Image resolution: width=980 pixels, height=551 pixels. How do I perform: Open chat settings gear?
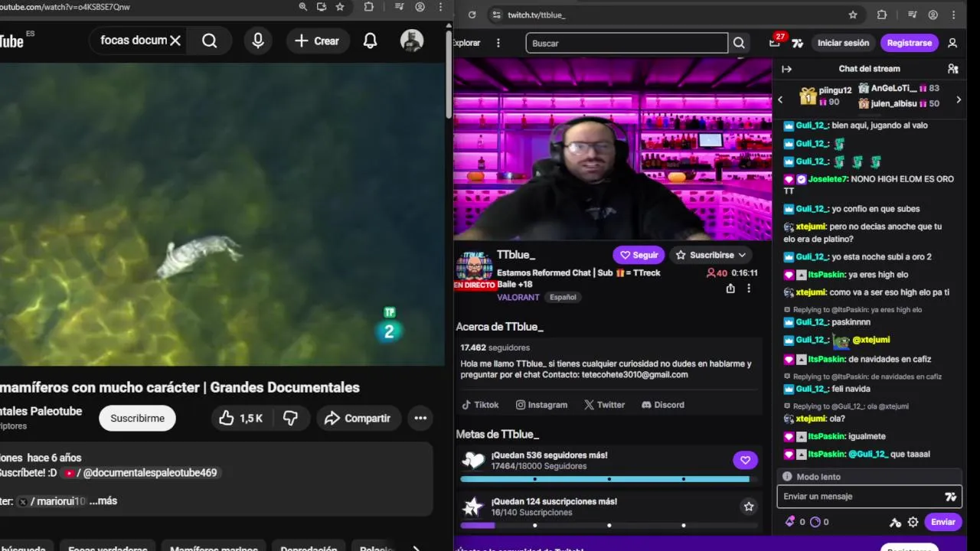(x=913, y=522)
